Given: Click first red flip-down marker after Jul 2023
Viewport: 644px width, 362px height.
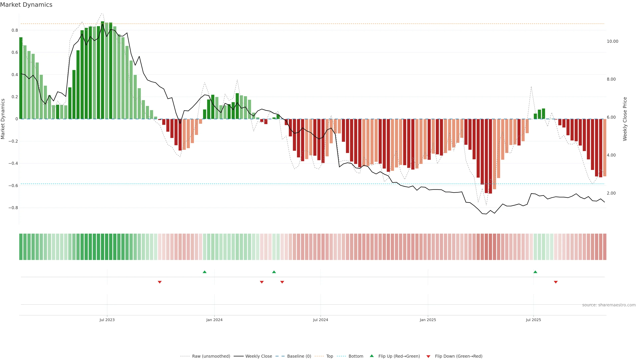Looking at the screenshot, I should [x=160, y=282].
